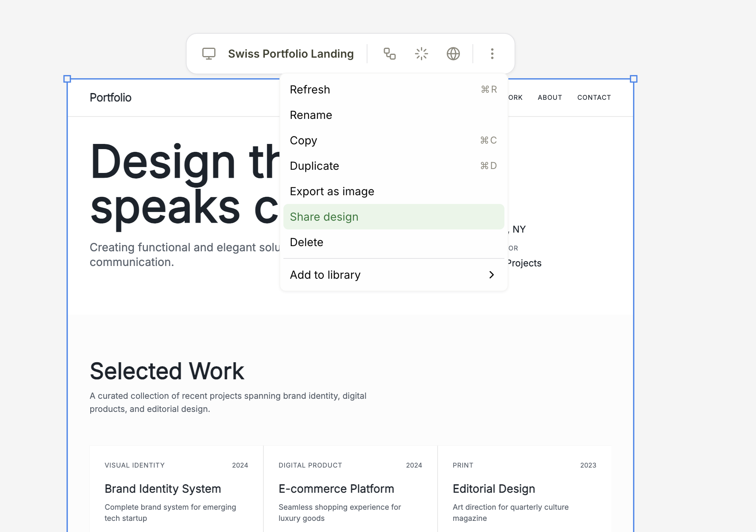The height and width of the screenshot is (532, 756).
Task: Choose Refresh from the context menu
Action: coord(310,89)
